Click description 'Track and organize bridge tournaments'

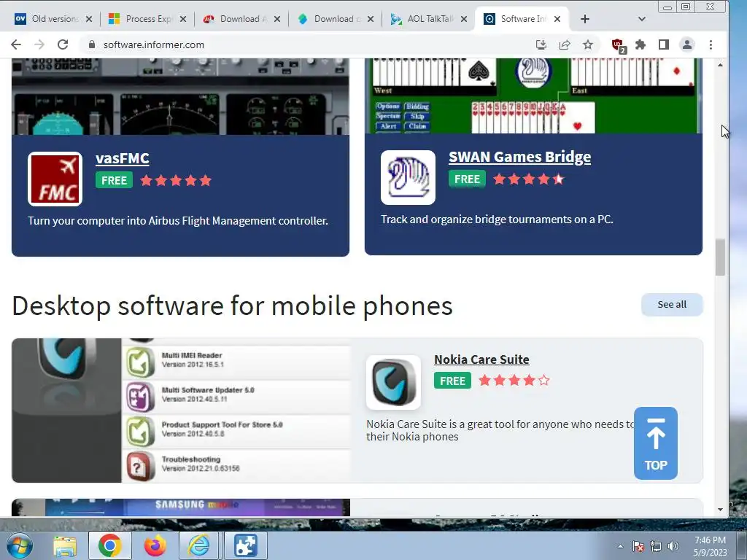tap(497, 219)
